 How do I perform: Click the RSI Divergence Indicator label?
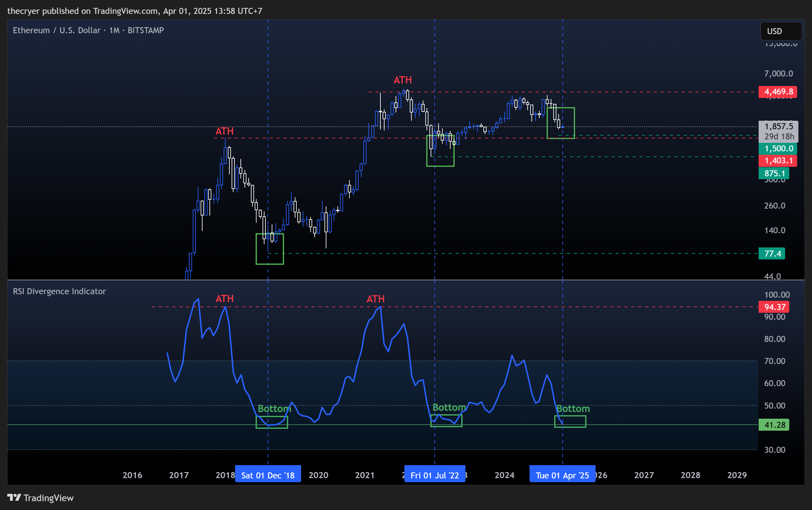click(x=59, y=291)
